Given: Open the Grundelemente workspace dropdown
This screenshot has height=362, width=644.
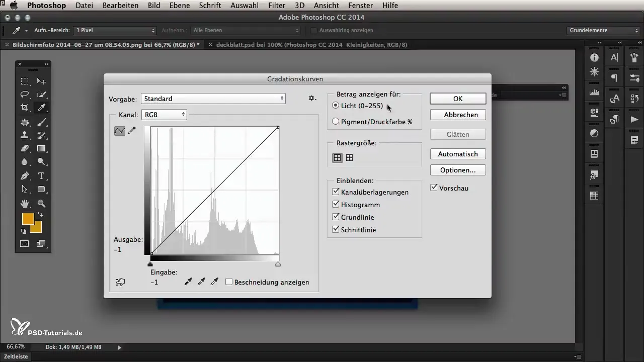Looking at the screenshot, I should pyautogui.click(x=603, y=30).
